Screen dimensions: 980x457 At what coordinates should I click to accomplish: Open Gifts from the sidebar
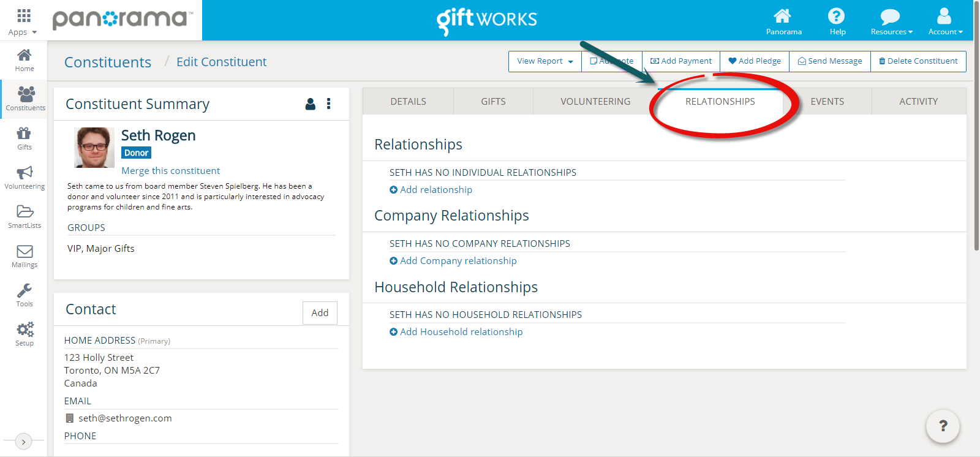24,138
